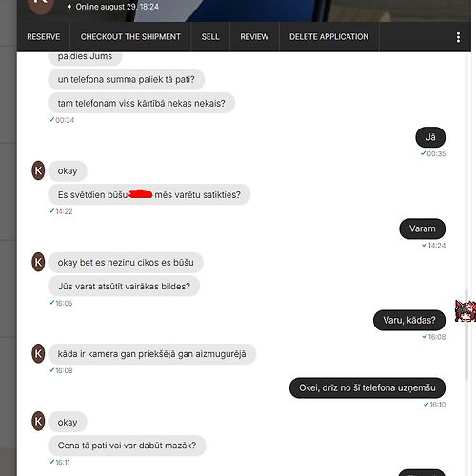The height and width of the screenshot is (476, 476).
Task: Click Delete Application
Action: pyautogui.click(x=329, y=37)
